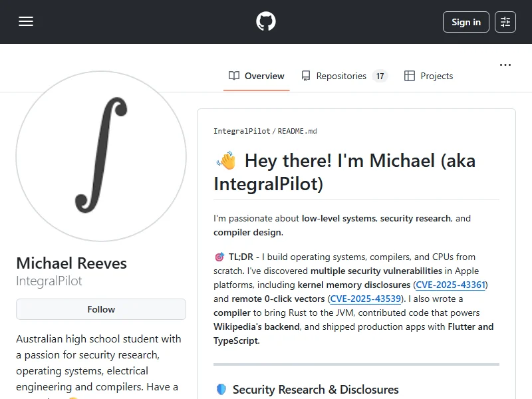This screenshot has height=399, width=532.
Task: Click the 17 repositories counter badge
Action: pos(380,76)
